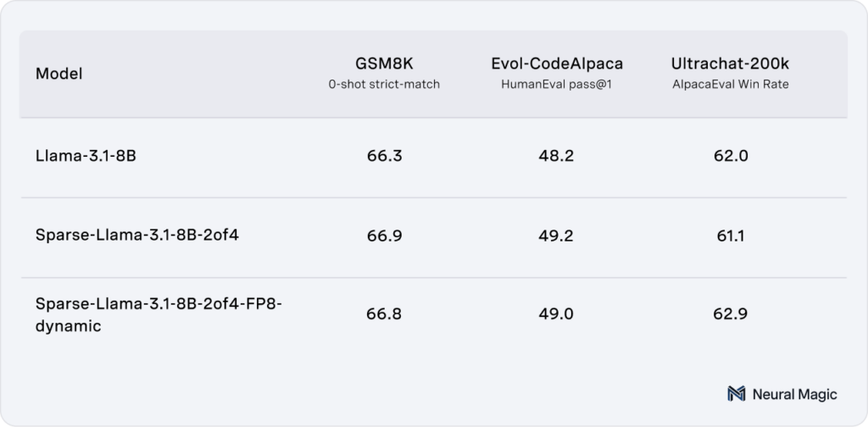This screenshot has width=868, height=427.
Task: Click the 66.8 GSM8K score cell
Action: [384, 314]
